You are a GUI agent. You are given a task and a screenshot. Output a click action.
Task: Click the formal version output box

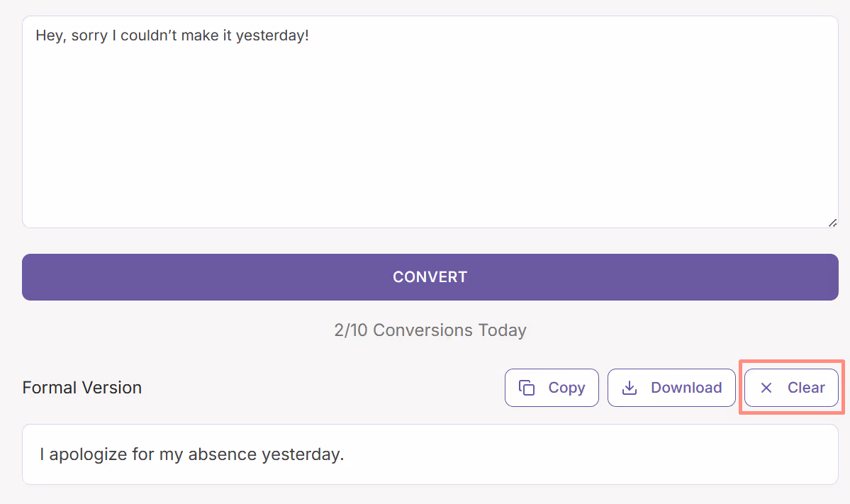coord(430,454)
